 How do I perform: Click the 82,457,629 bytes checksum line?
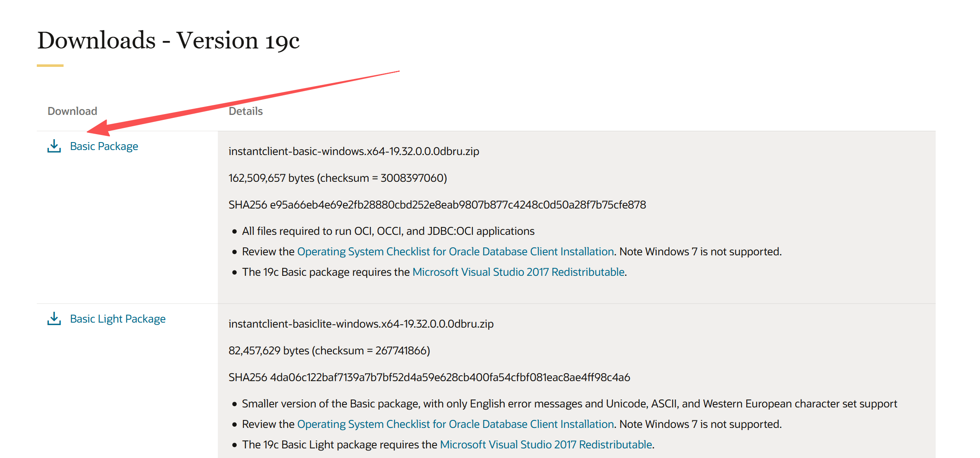point(329,351)
